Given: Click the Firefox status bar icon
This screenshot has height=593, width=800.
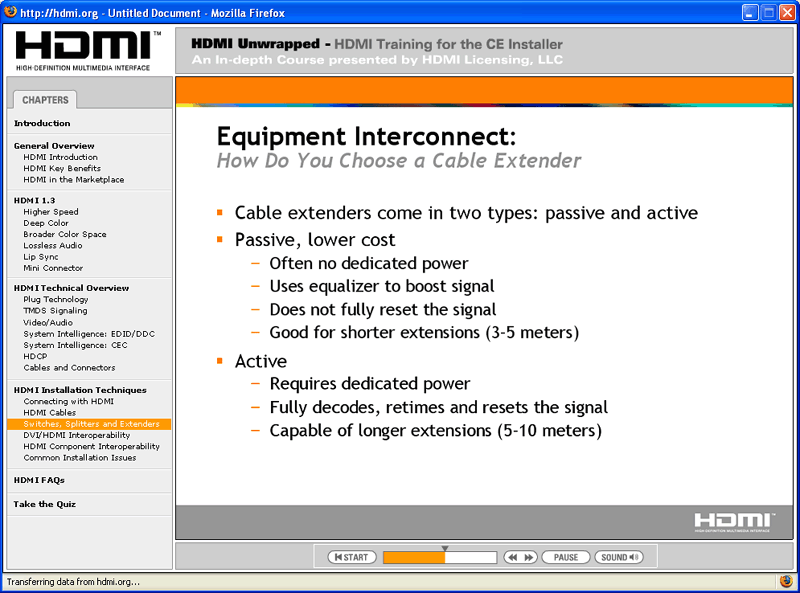Looking at the screenshot, I should (786, 581).
